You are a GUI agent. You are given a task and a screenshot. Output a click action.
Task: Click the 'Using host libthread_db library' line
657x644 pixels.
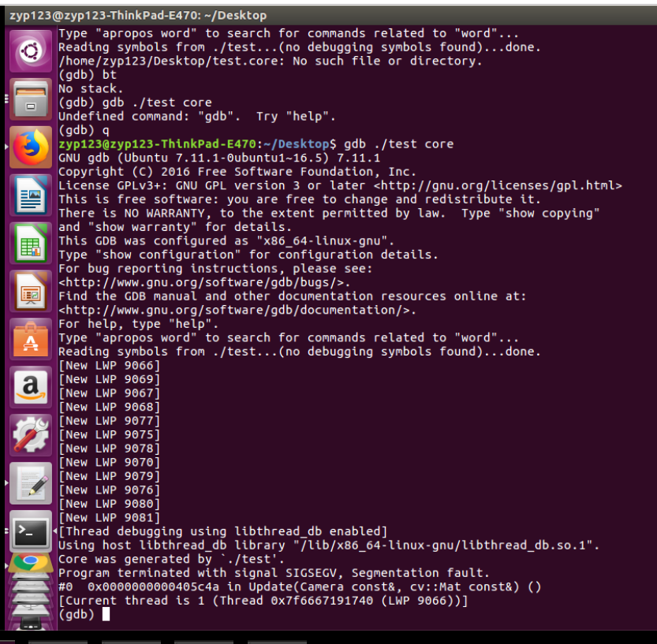[x=329, y=545]
